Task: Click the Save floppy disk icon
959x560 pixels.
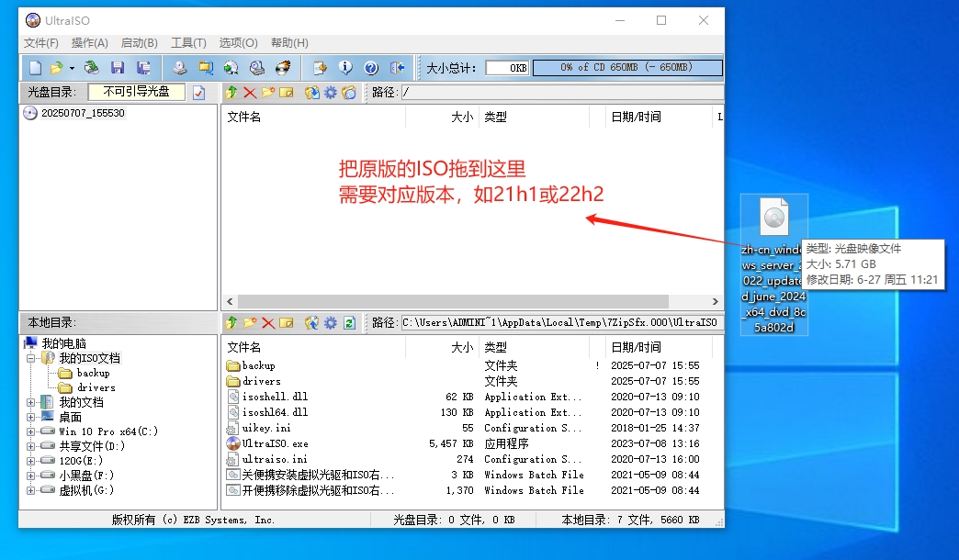Action: (118, 68)
